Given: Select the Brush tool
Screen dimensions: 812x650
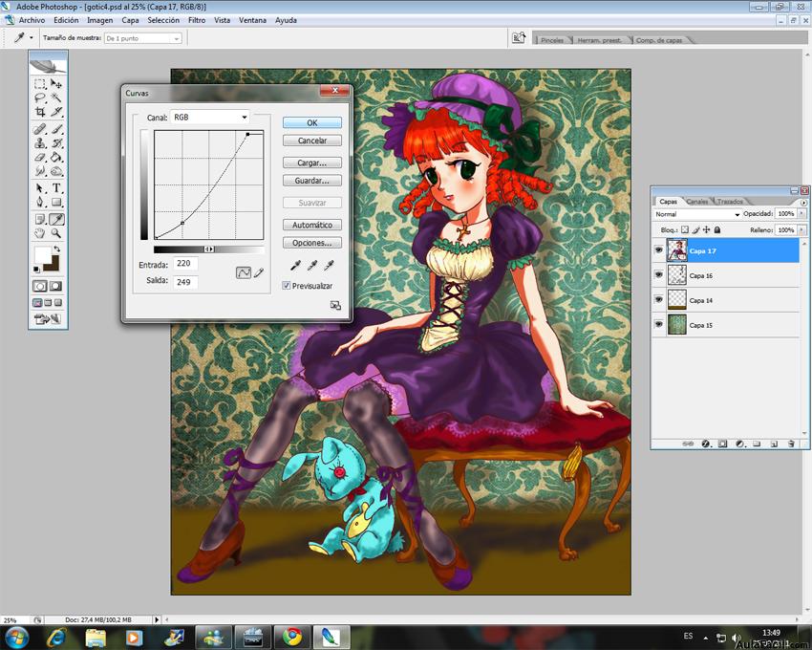Looking at the screenshot, I should click(56, 128).
